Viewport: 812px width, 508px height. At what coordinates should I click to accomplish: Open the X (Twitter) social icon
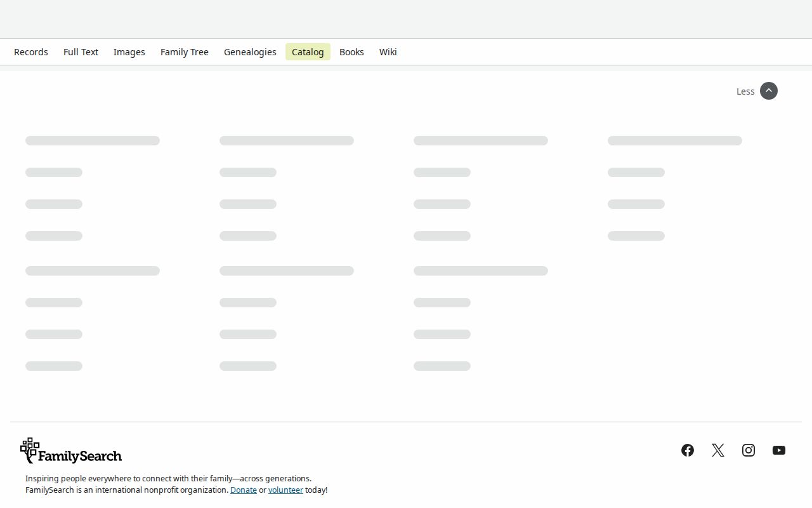(718, 450)
